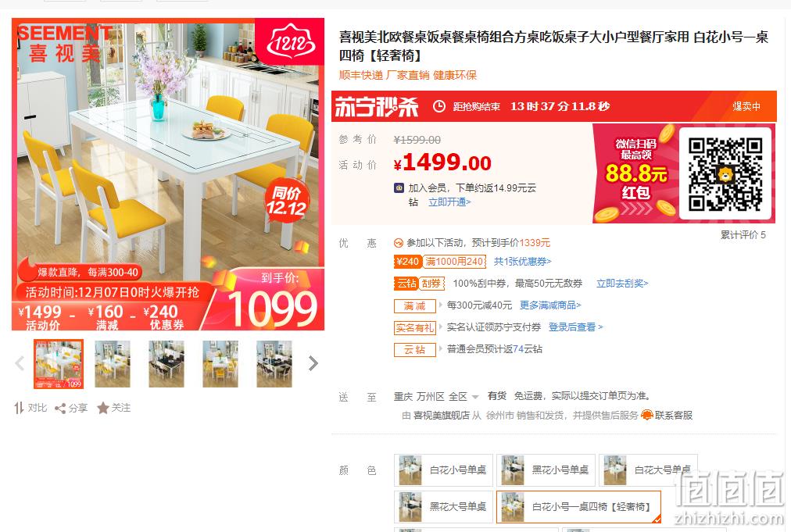Open 立即开通 membership link
This screenshot has width=791, height=532.
click(x=449, y=202)
